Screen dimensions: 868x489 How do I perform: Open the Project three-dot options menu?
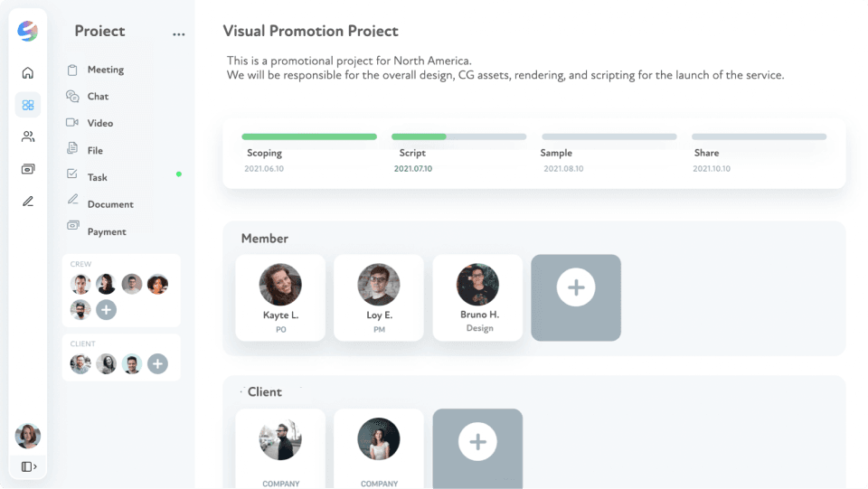[178, 34]
